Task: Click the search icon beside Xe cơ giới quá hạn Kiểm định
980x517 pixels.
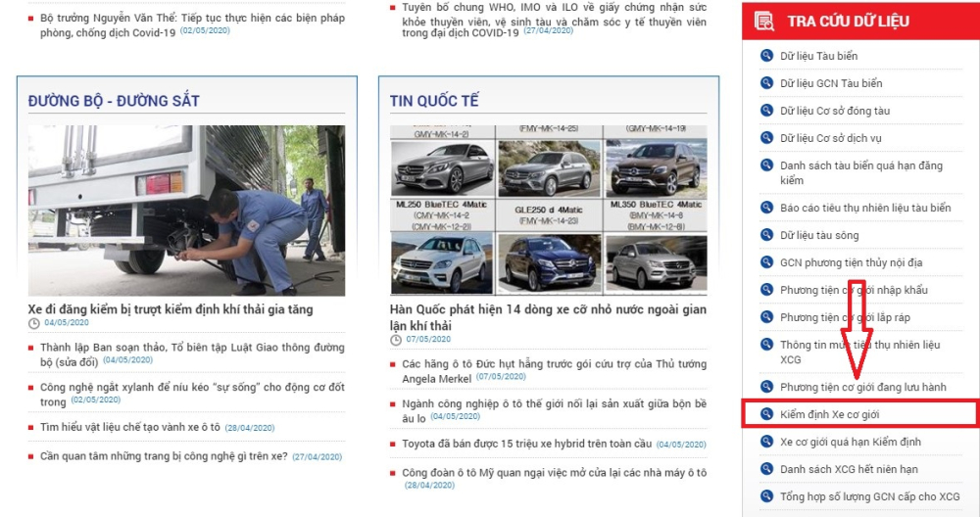Action: click(766, 441)
